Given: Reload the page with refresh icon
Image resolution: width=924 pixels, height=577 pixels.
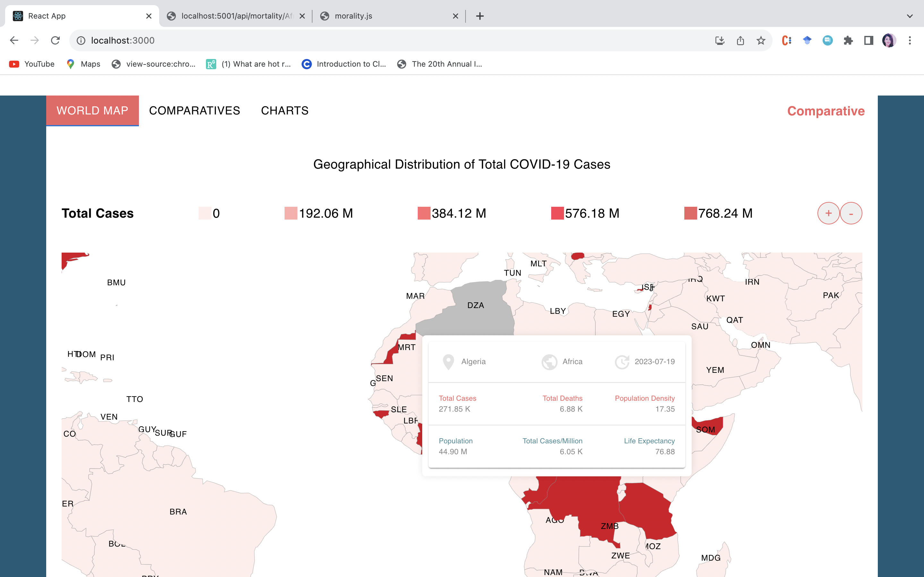Looking at the screenshot, I should pyautogui.click(x=56, y=40).
